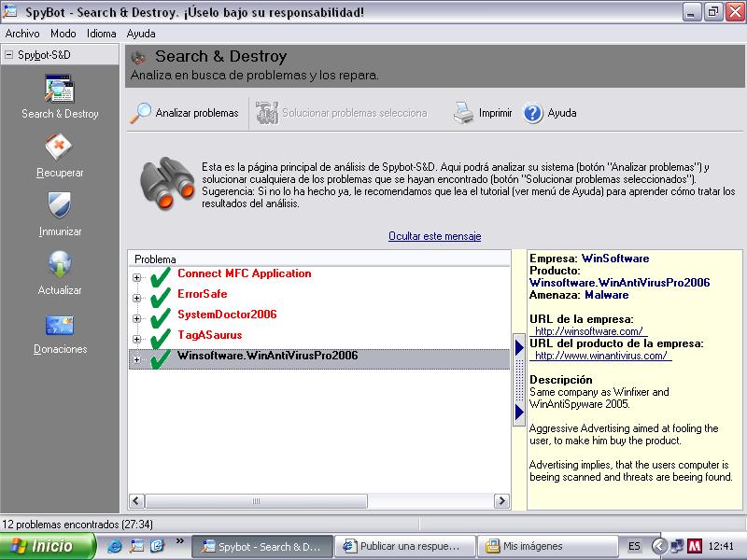The height and width of the screenshot is (560, 747).
Task: Open the http://winsoftware.com/ link
Action: point(589,331)
